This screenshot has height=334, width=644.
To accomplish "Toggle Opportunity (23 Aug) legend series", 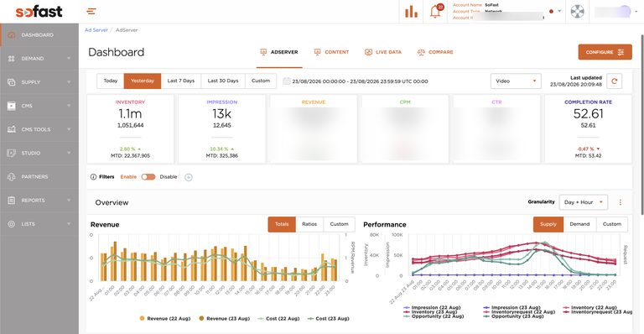I will (514, 316).
